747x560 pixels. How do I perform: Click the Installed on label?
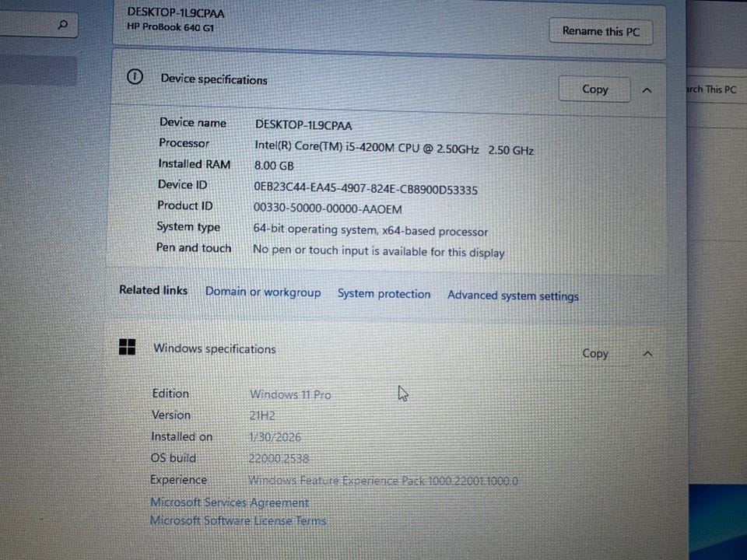[181, 436]
